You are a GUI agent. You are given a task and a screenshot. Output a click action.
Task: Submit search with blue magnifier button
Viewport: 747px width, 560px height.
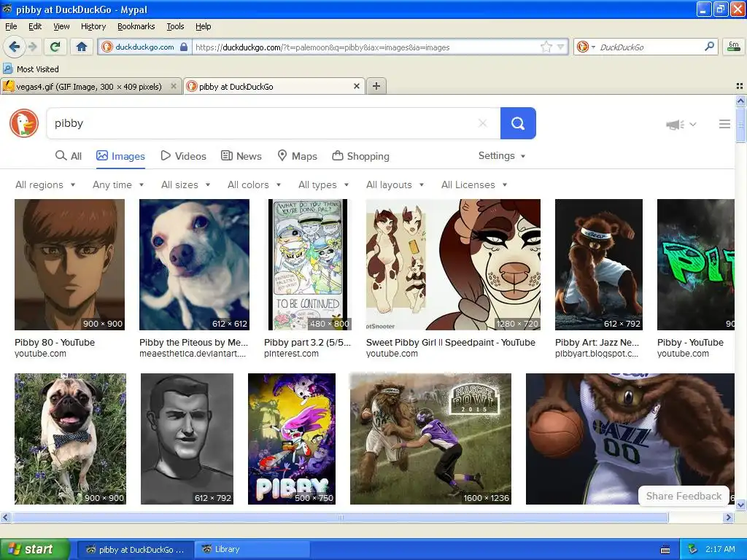pos(518,123)
